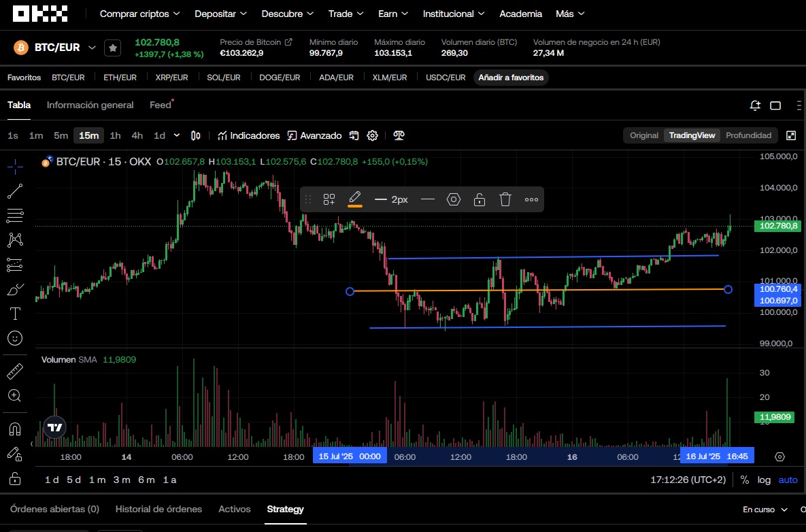Delete selected line with trash icon

click(x=505, y=199)
